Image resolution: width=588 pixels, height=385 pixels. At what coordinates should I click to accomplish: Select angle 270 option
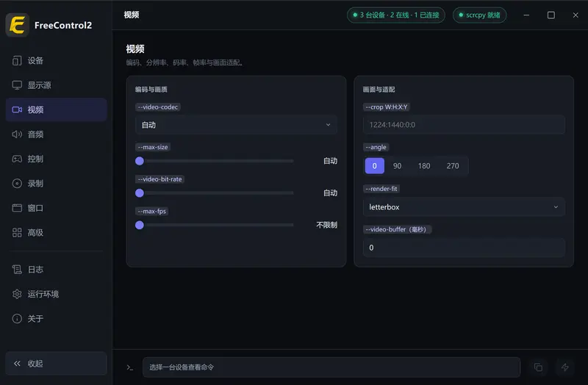[453, 166]
